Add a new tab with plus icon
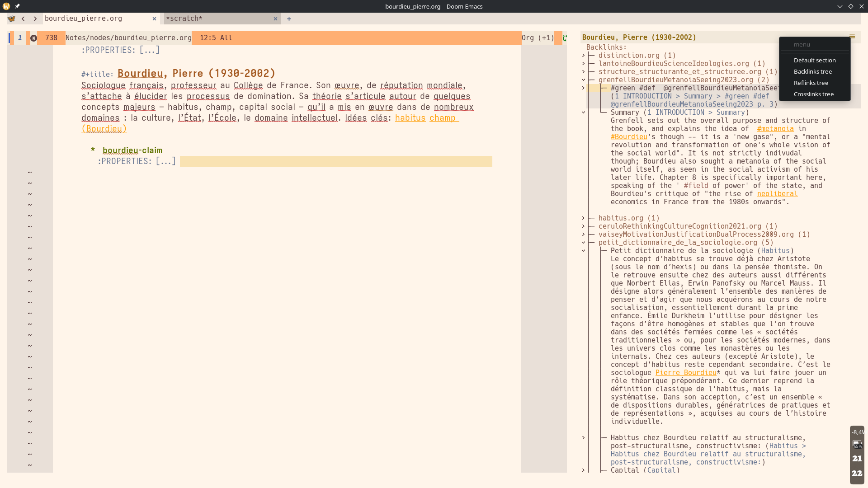This screenshot has height=488, width=868. pyautogui.click(x=289, y=19)
